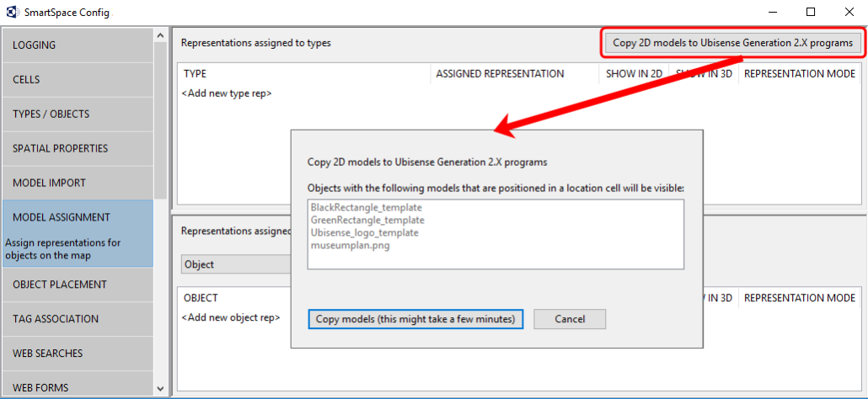Go to TAG ASSOCIATION
The image size is (868, 399).
pyautogui.click(x=78, y=319)
